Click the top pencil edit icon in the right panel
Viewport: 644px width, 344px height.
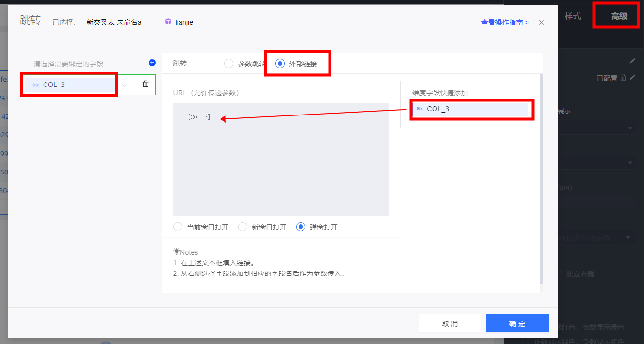click(632, 61)
